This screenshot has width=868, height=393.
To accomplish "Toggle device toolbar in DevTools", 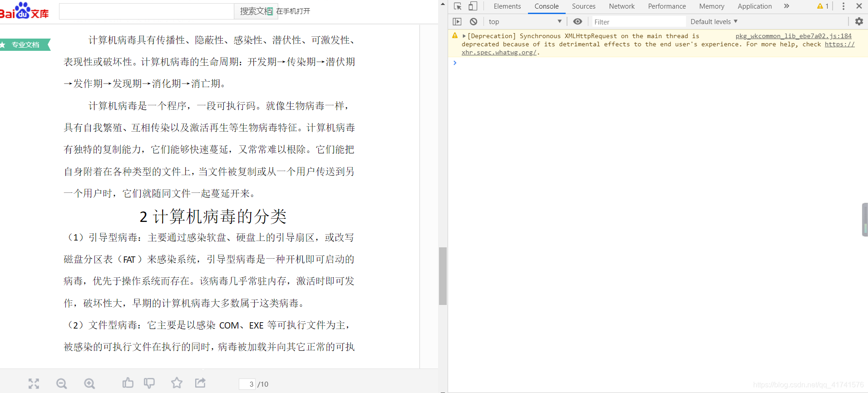I will click(x=473, y=6).
